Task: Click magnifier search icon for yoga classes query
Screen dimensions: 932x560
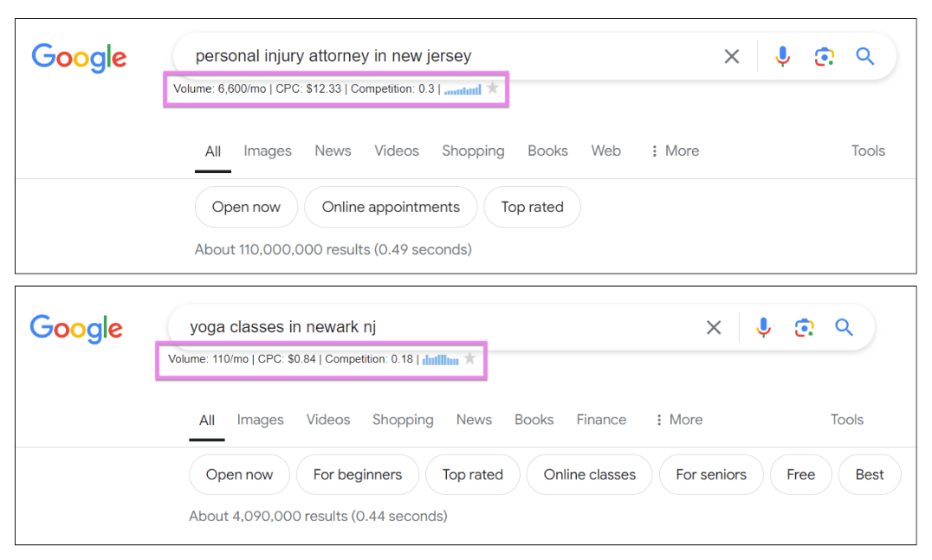Action: point(844,327)
